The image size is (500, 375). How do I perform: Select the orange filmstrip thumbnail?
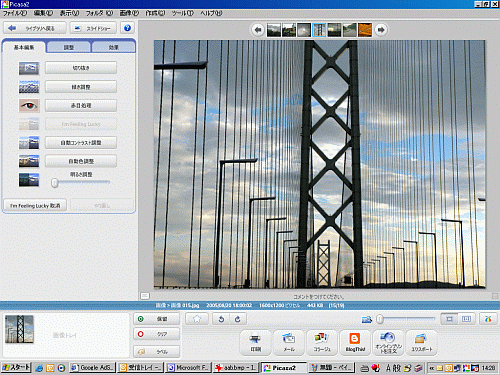click(x=365, y=30)
